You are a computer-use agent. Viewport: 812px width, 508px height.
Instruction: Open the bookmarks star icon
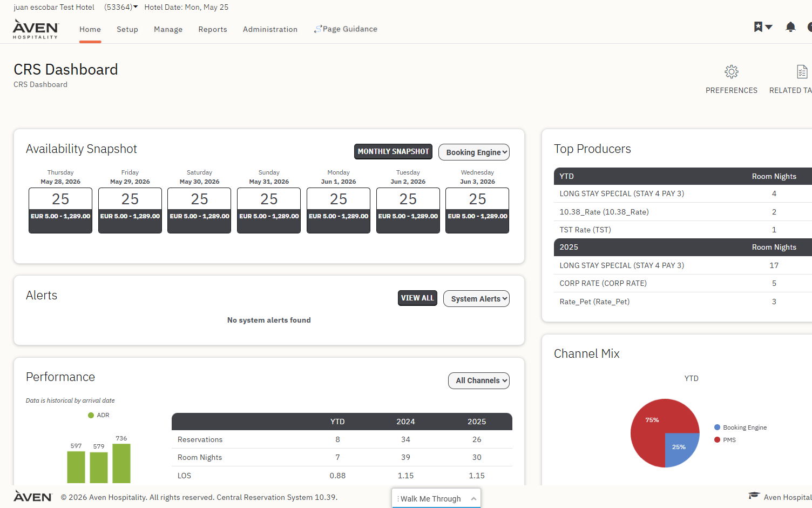click(759, 27)
